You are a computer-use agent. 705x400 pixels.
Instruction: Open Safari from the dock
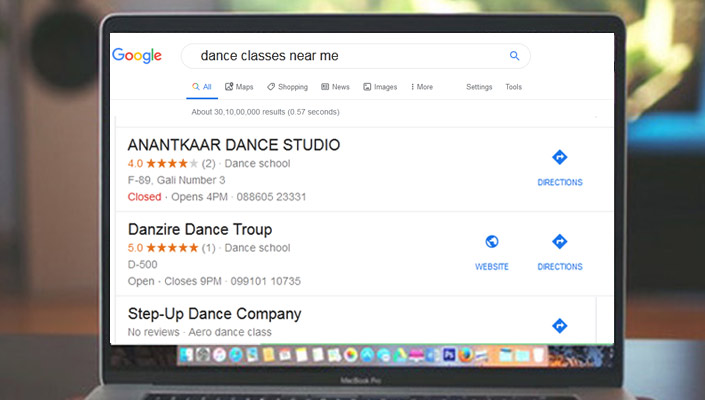pos(236,355)
